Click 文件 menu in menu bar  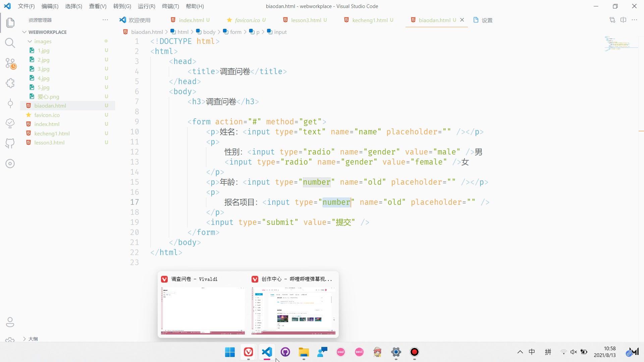tap(25, 6)
